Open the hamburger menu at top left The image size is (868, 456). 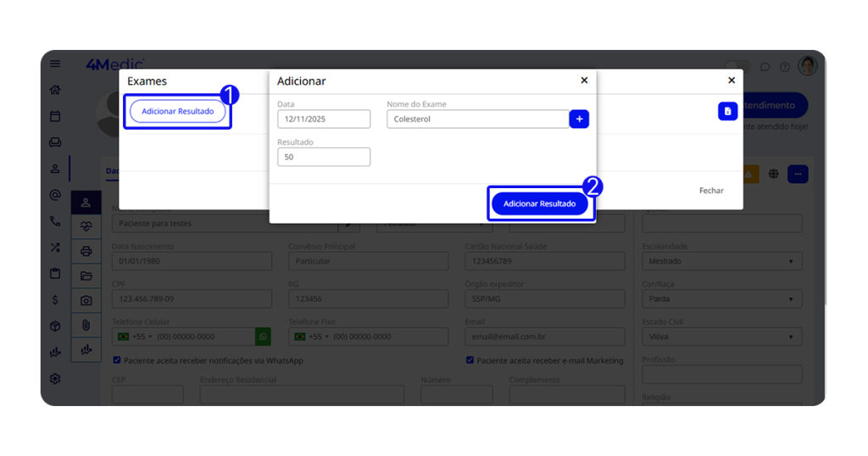click(55, 64)
